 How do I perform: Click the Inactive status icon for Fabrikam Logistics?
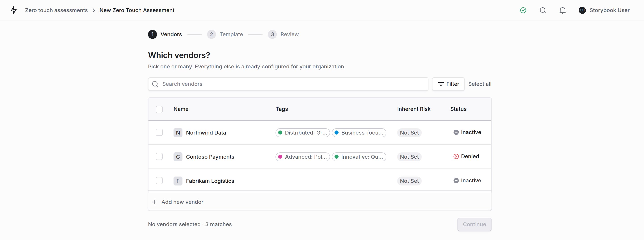[456, 181]
